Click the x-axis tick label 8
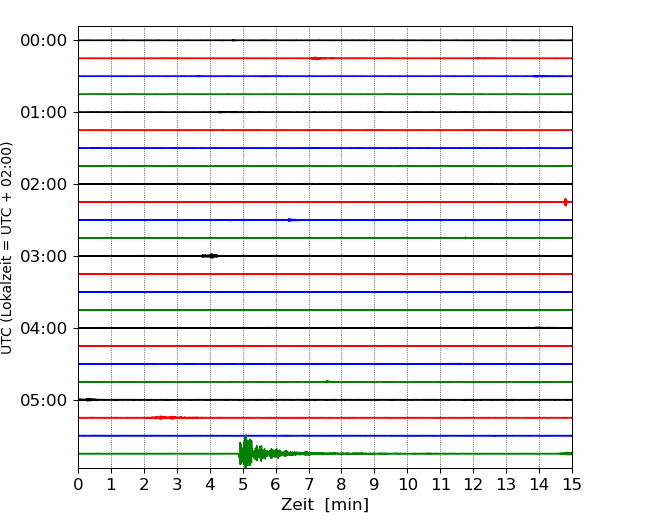 tap(342, 484)
